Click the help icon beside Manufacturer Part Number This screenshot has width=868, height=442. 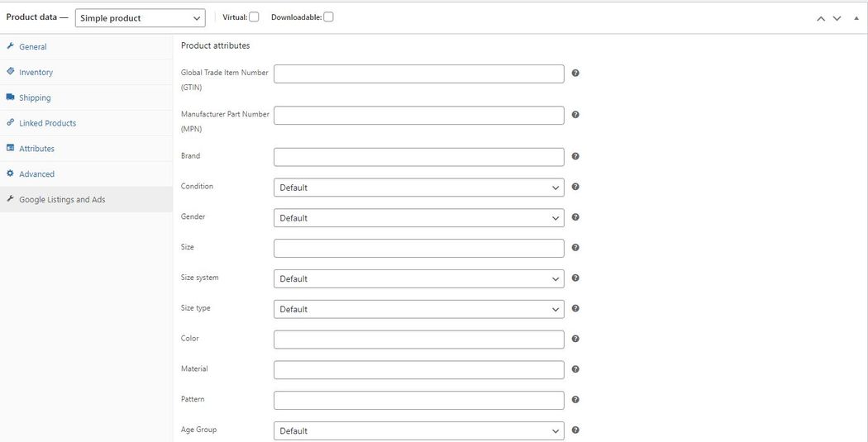tap(575, 115)
